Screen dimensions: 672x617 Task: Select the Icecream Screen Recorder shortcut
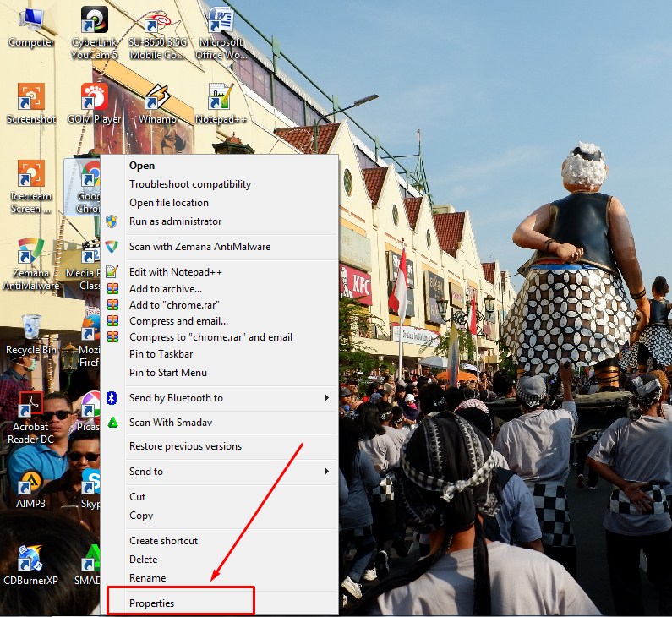31,188
